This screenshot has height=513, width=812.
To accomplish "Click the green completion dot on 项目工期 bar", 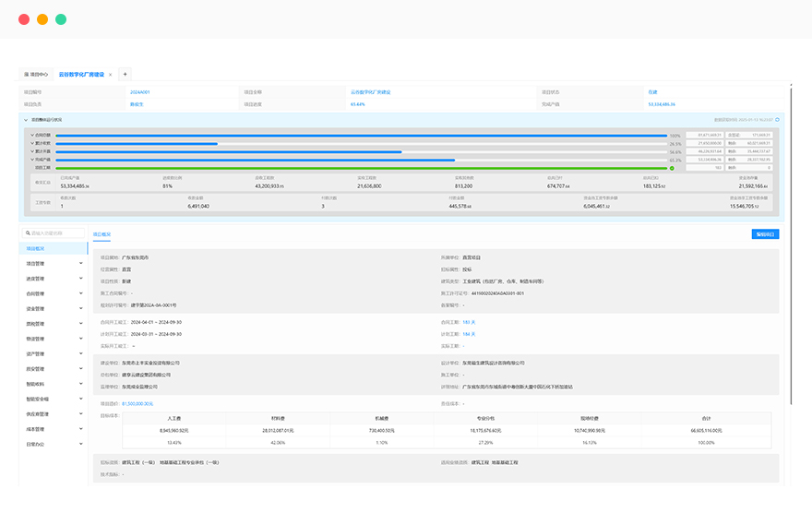I will 672,168.
